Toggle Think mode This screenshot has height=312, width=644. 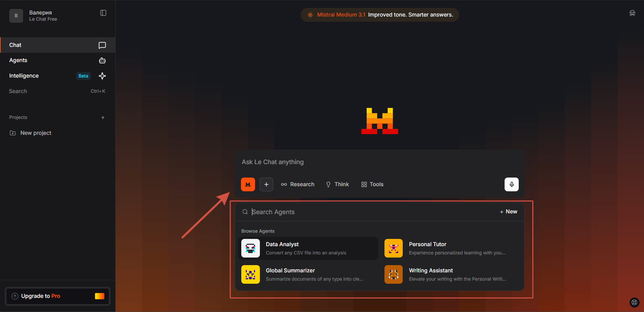(x=337, y=184)
